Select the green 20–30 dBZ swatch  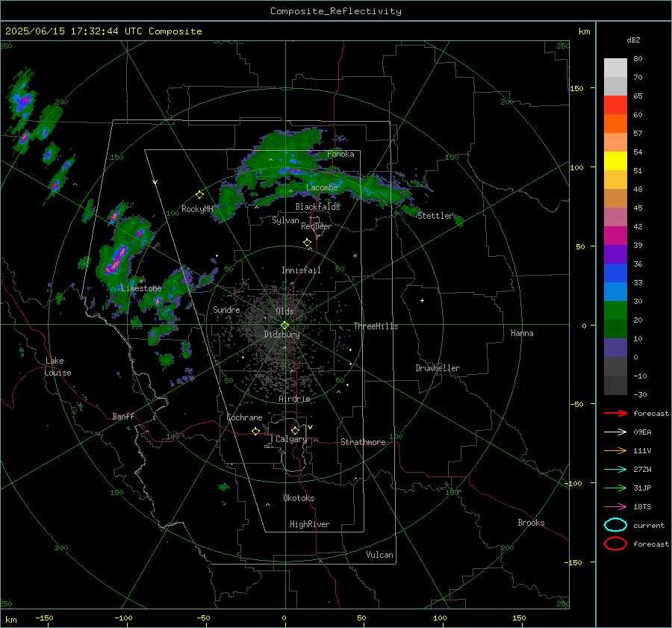[615, 310]
